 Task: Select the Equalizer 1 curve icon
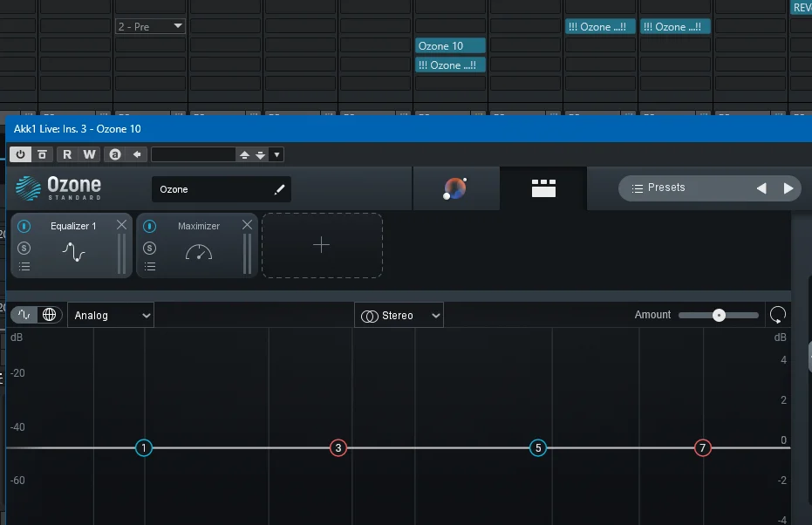[x=73, y=252]
